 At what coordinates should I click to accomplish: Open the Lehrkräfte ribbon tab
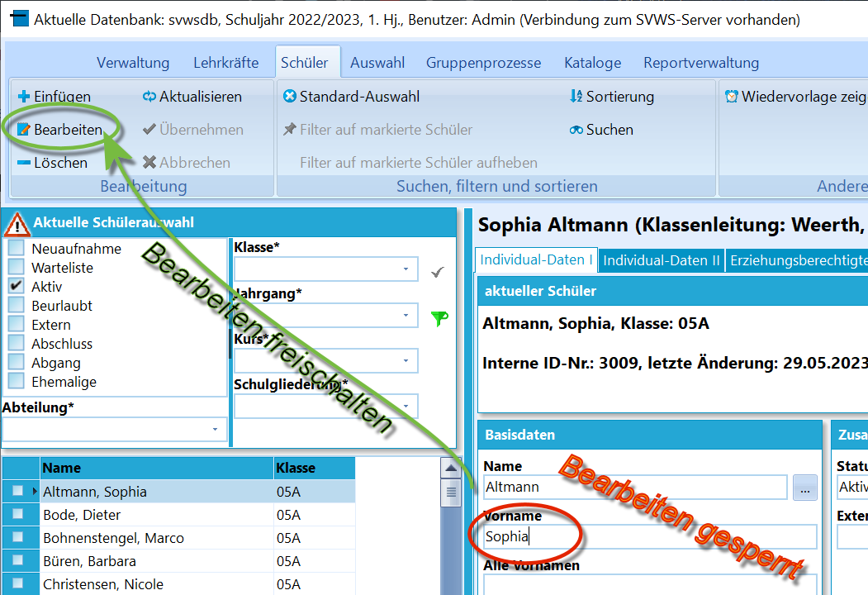[225, 63]
